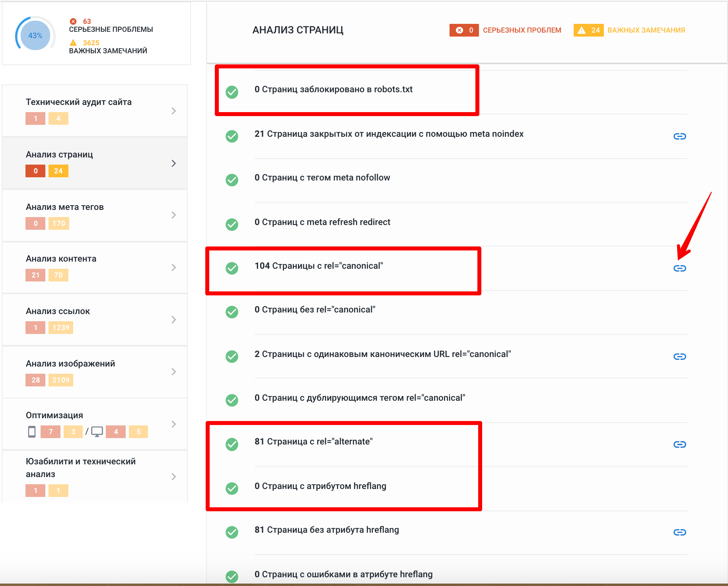The height and width of the screenshot is (586, 728).
Task: Click yellow badge 24 under Анализ страниц
Action: point(58,171)
